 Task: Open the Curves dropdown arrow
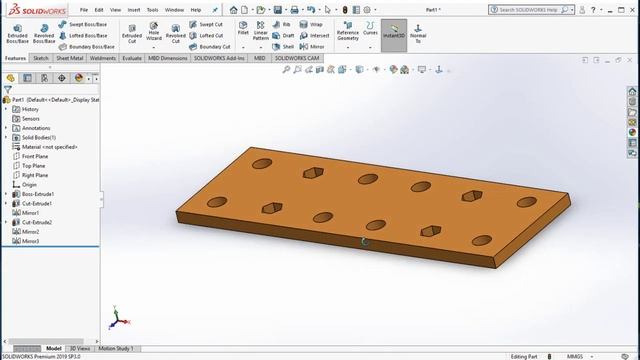(x=370, y=48)
